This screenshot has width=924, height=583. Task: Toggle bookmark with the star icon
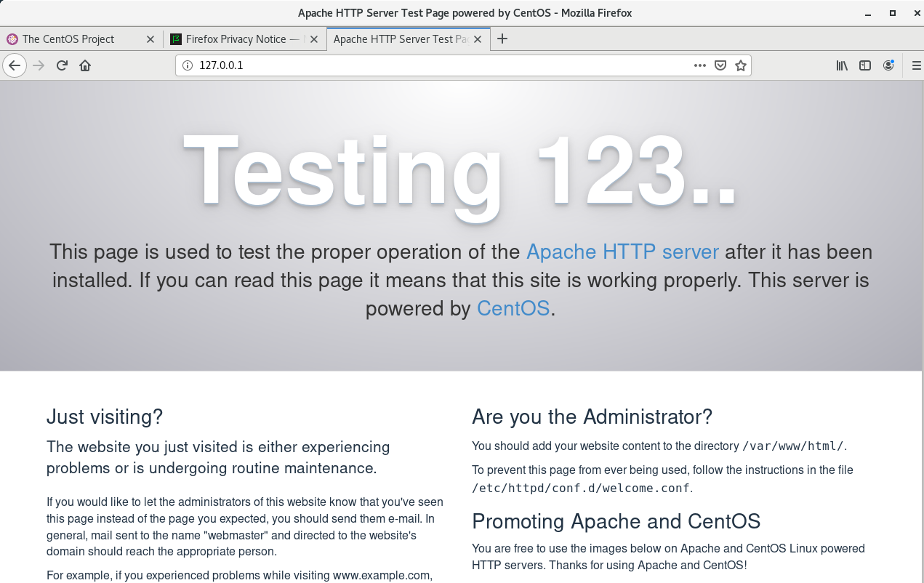pos(741,65)
